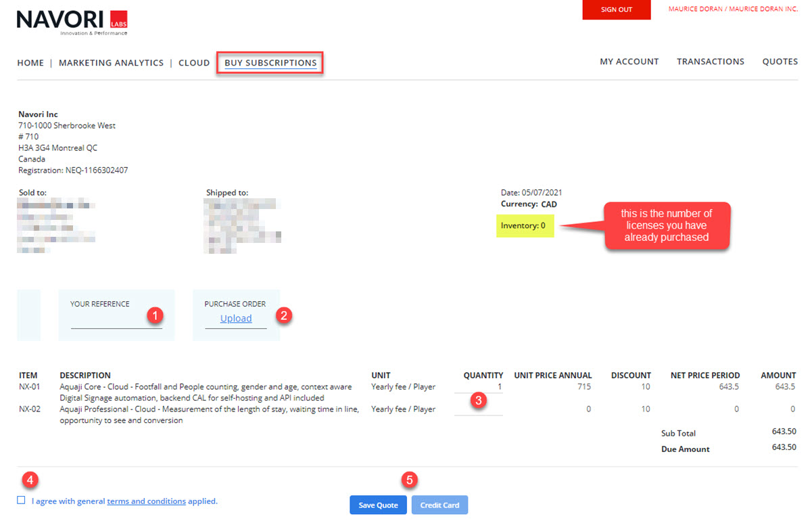The height and width of the screenshot is (521, 812).
Task: Click the Registration: NEQ-1166302407 line
Action: click(x=73, y=171)
